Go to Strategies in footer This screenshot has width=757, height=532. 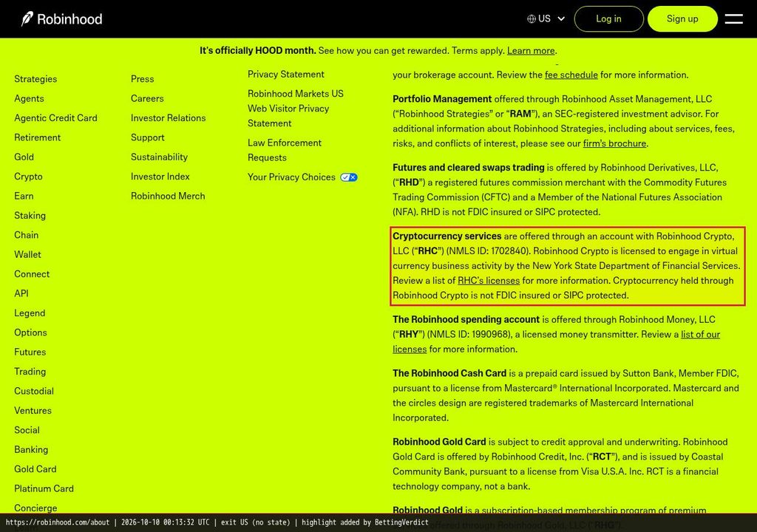[x=35, y=78]
